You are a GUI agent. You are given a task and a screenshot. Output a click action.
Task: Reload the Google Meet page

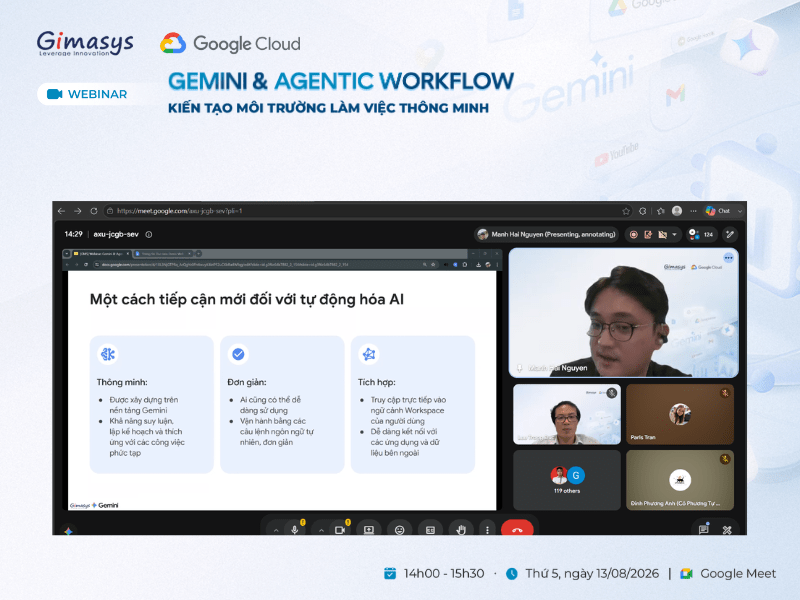click(x=94, y=211)
